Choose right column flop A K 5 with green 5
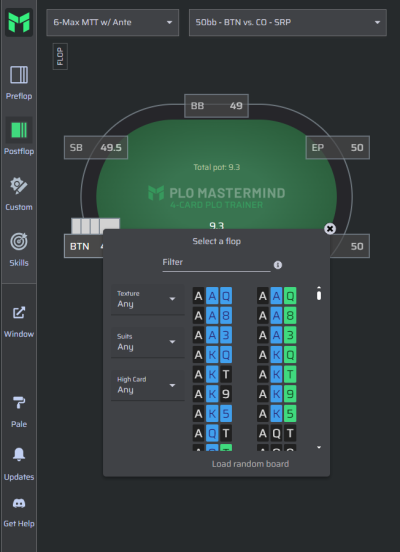The image size is (400, 552). point(276,413)
